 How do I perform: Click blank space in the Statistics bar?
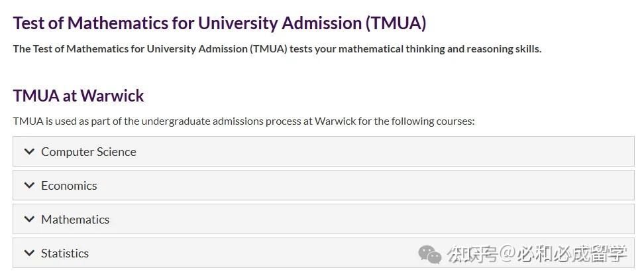tap(265, 253)
